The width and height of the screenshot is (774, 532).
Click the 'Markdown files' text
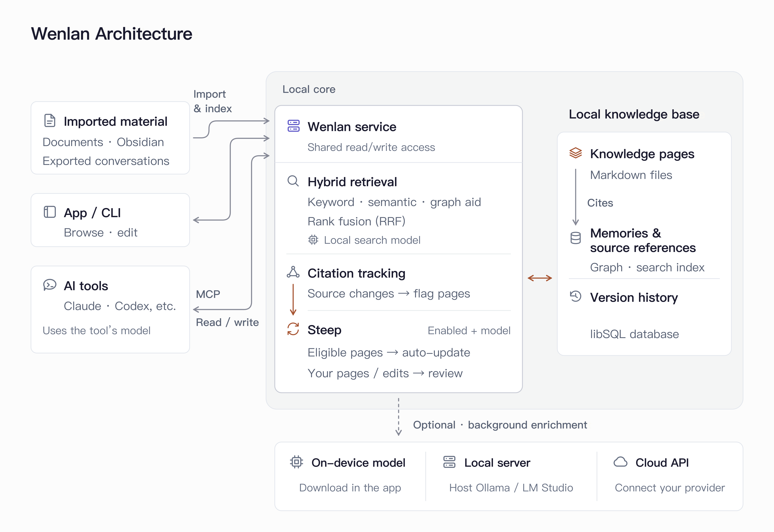631,175
